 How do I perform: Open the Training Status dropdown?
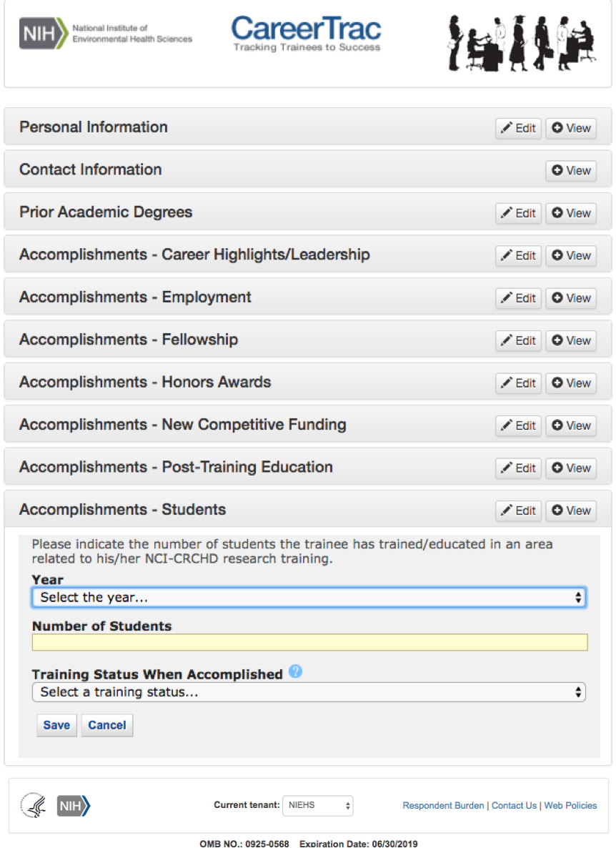pyautogui.click(x=309, y=692)
